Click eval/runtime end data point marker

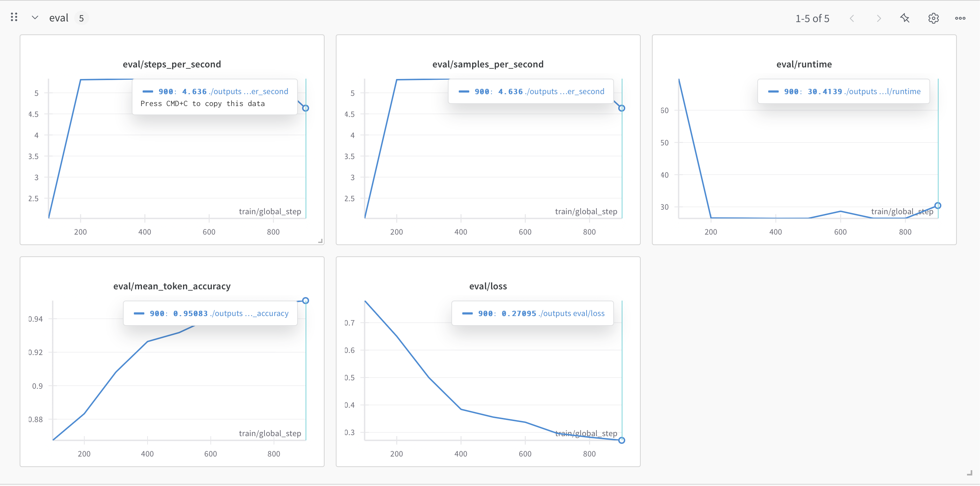pos(938,206)
